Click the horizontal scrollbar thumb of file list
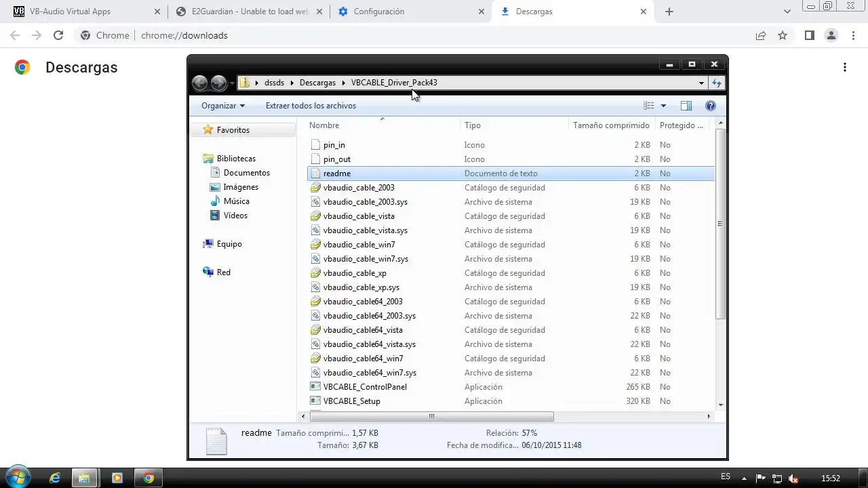 point(431,416)
